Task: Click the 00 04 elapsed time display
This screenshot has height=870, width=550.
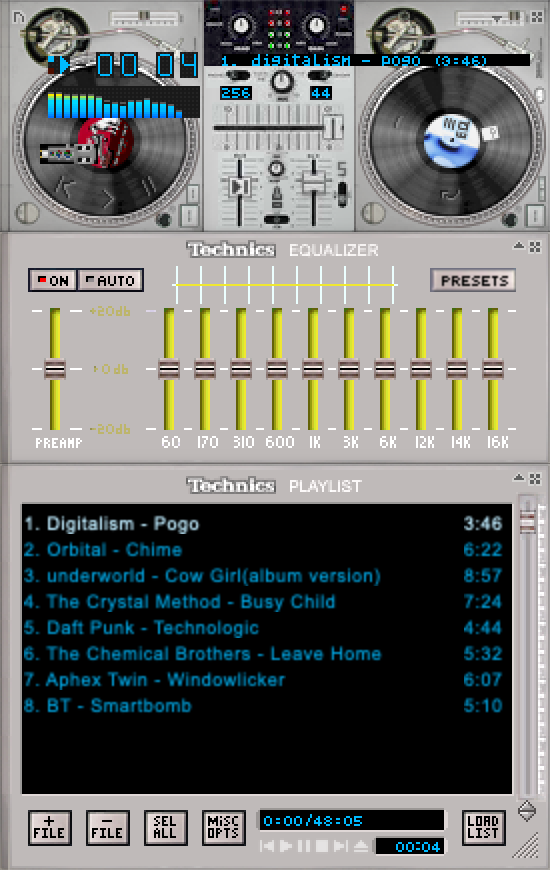Action: [x=148, y=65]
